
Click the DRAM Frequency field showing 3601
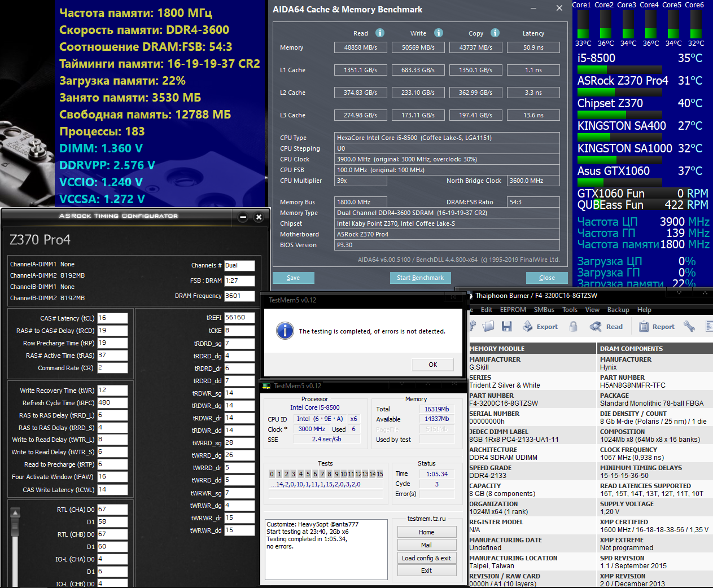click(x=239, y=296)
